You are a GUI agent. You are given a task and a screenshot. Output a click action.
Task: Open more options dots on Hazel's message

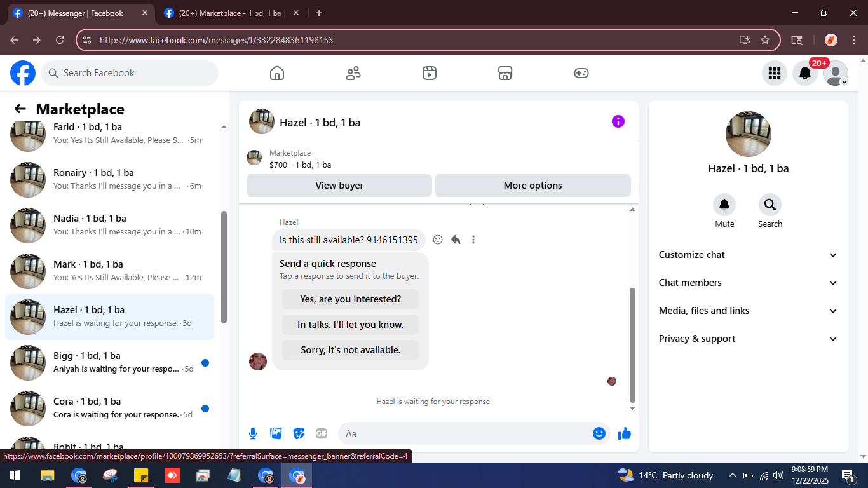(x=473, y=240)
